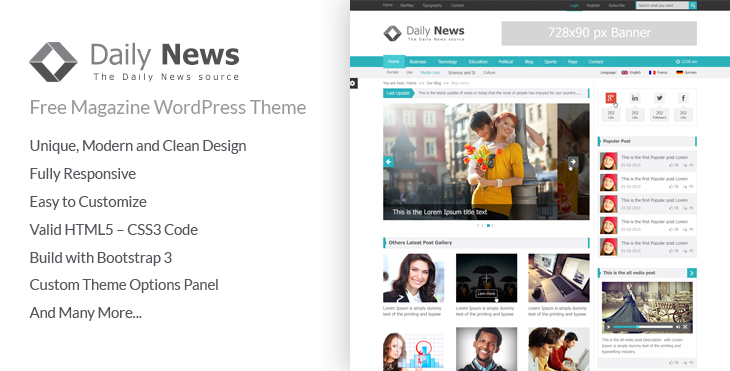Click the clock icon beside 12:00 am

[x=678, y=61]
